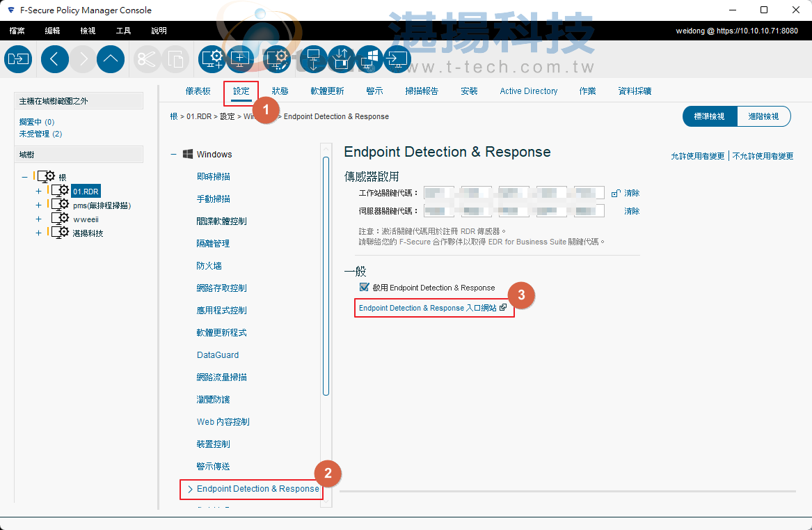Switch to the Active Directory tab
This screenshot has width=812, height=530.
coord(529,91)
